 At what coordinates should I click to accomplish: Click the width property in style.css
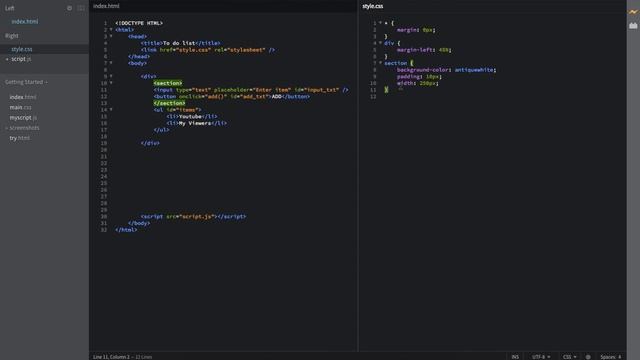click(405, 83)
